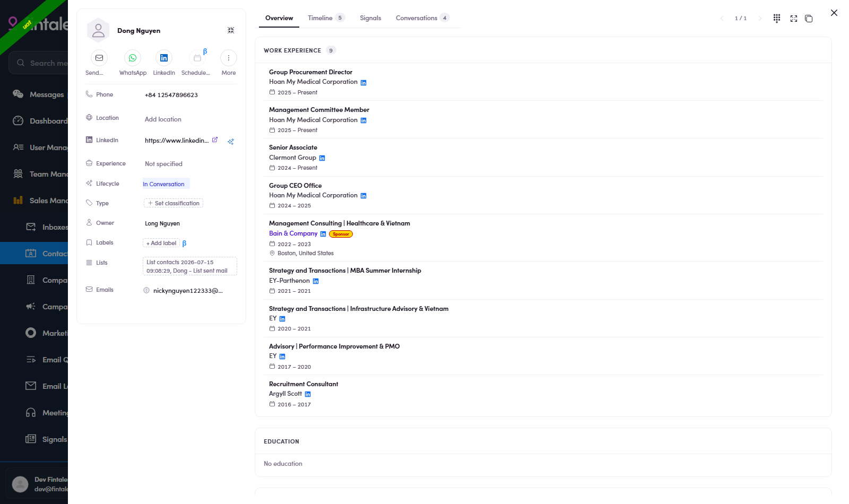Click the enrich sparkle icon beside LinkedIn URL
Image resolution: width=849 pixels, height=504 pixels.
[x=231, y=142]
